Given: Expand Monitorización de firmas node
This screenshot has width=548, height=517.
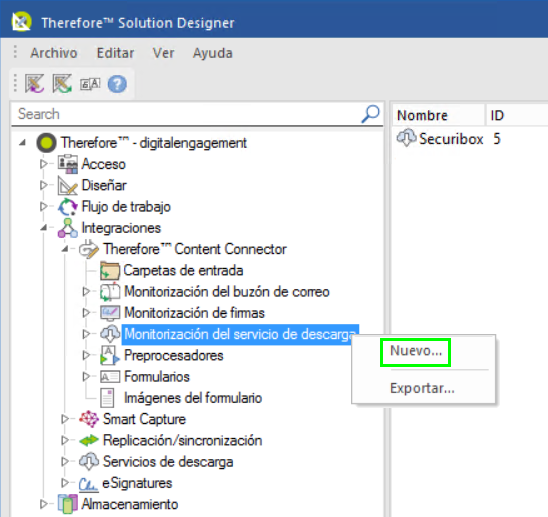Looking at the screenshot, I should 86,313.
